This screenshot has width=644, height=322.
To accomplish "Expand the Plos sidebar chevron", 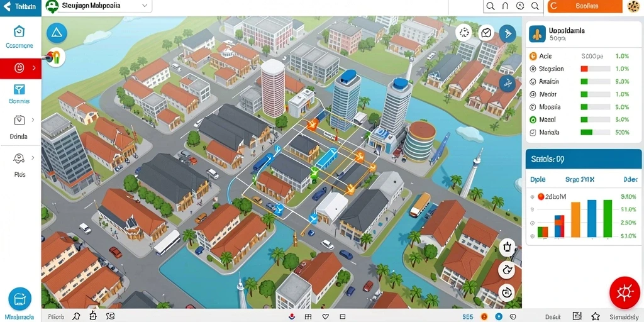I will click(x=33, y=158).
